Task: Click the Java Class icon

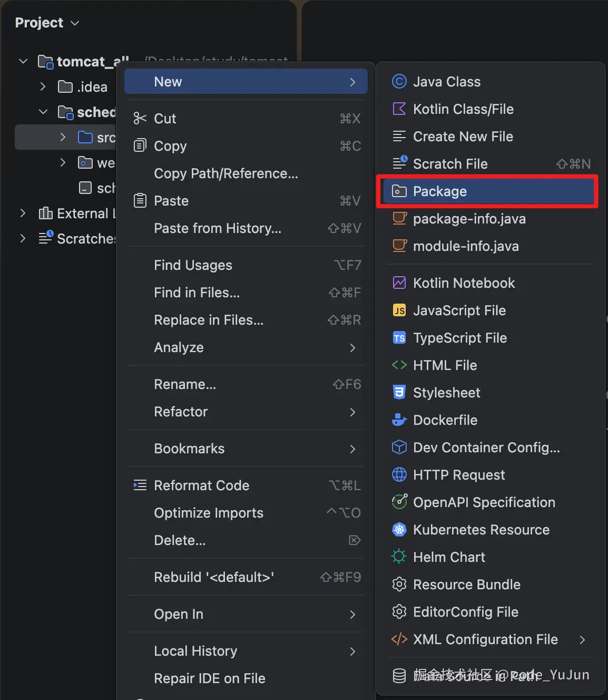Action: tap(399, 82)
